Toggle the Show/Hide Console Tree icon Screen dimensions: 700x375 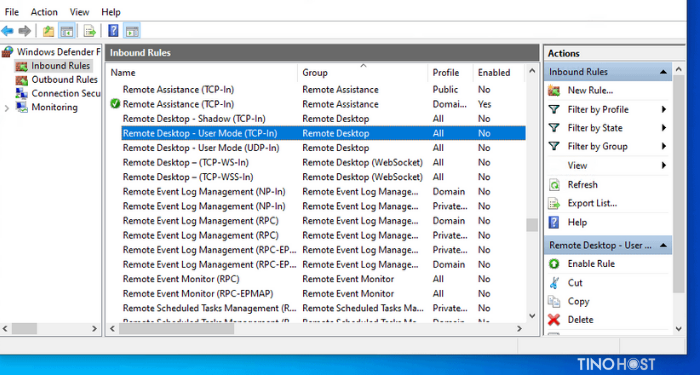click(x=67, y=31)
